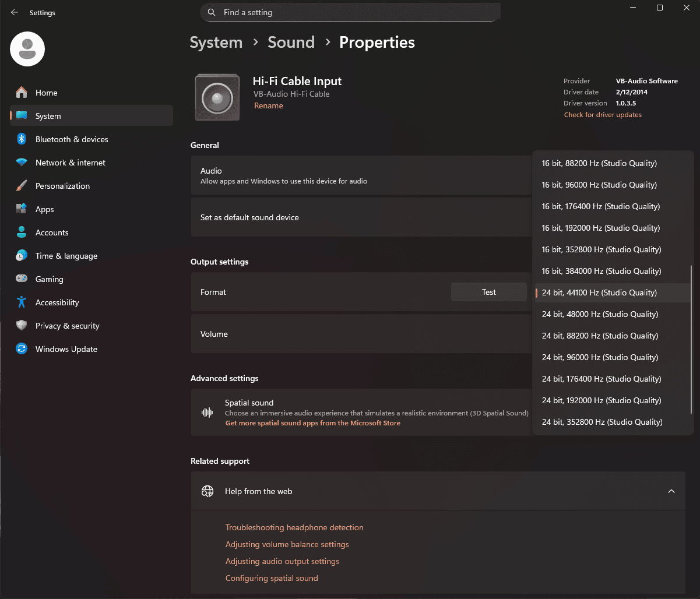
Task: Click the Spatial sound icon
Action: [207, 411]
